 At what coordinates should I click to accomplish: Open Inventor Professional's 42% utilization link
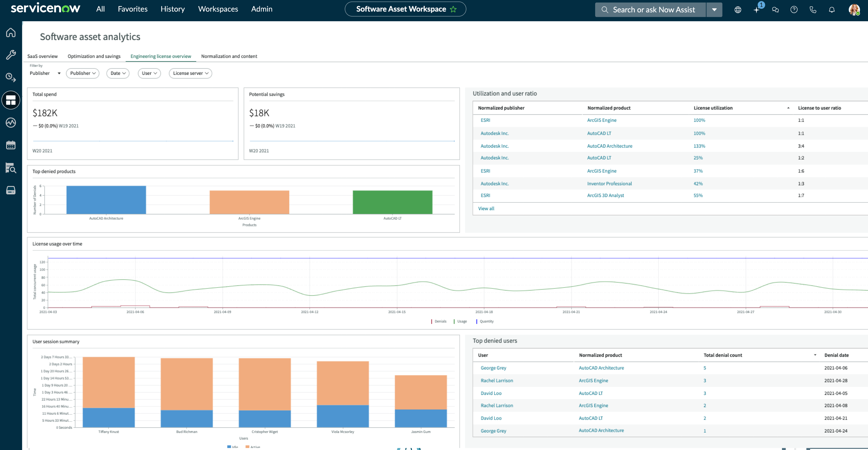point(698,184)
